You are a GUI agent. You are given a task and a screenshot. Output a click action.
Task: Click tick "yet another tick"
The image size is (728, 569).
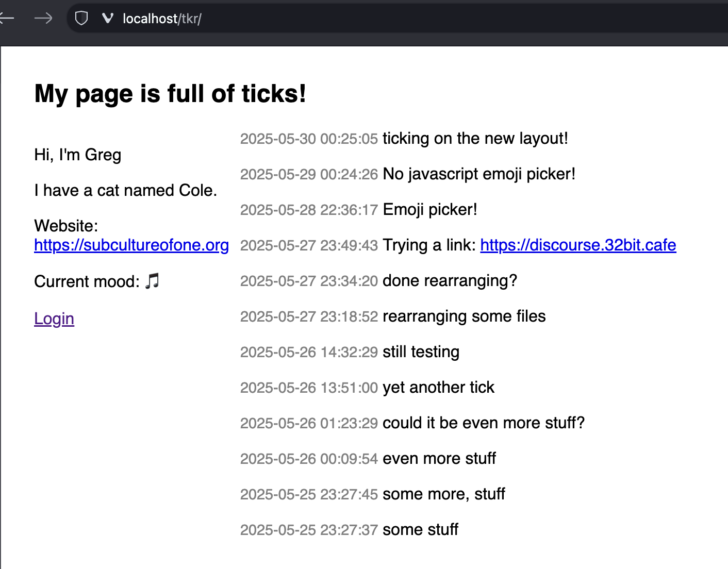pyautogui.click(x=438, y=387)
